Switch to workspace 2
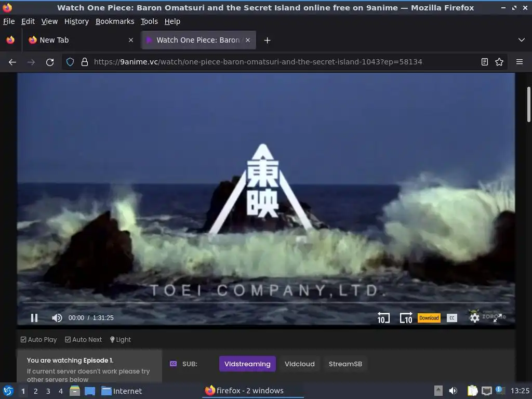 (x=36, y=391)
